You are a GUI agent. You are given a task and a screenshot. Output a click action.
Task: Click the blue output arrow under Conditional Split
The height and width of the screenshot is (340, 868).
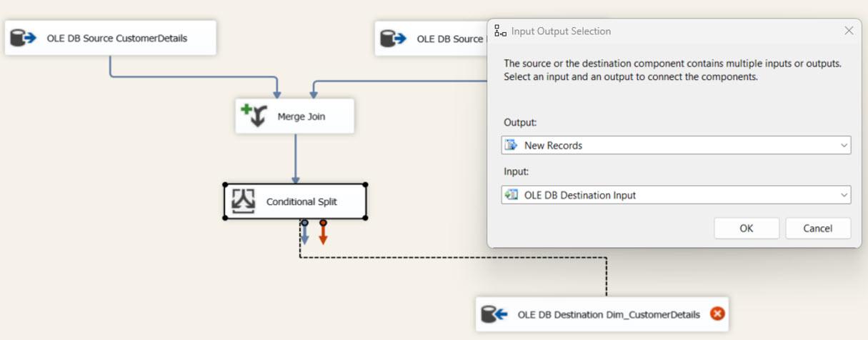coord(304,234)
